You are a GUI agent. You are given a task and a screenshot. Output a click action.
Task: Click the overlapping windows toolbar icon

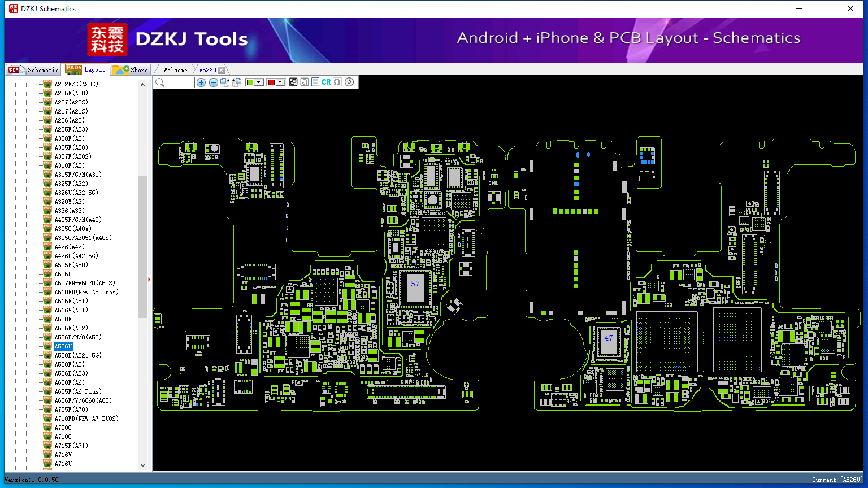(293, 82)
